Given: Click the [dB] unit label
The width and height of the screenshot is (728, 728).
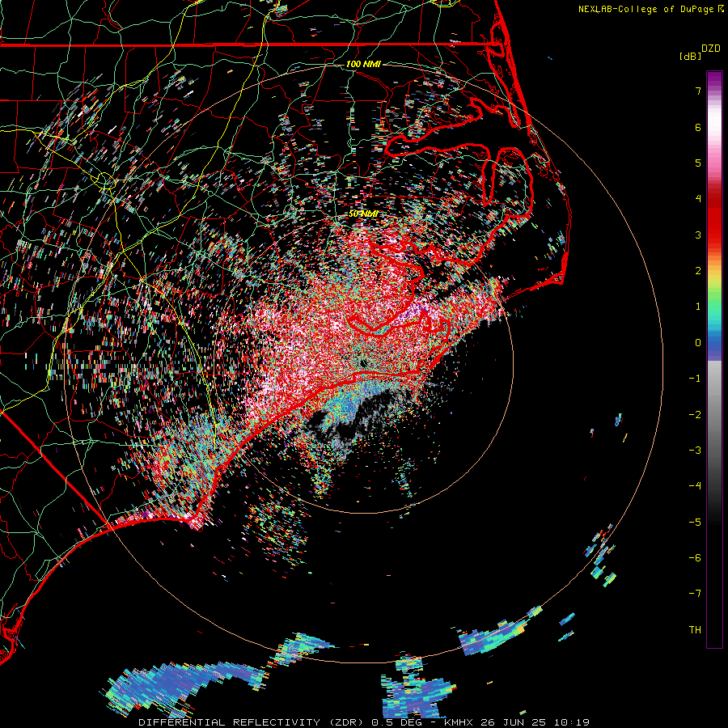Looking at the screenshot, I should (x=691, y=56).
